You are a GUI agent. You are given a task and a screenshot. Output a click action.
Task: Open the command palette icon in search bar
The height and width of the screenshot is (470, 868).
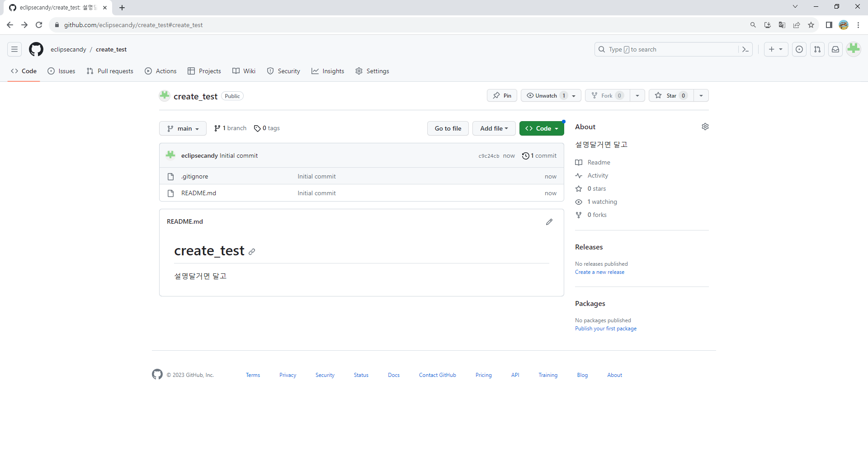click(x=745, y=49)
